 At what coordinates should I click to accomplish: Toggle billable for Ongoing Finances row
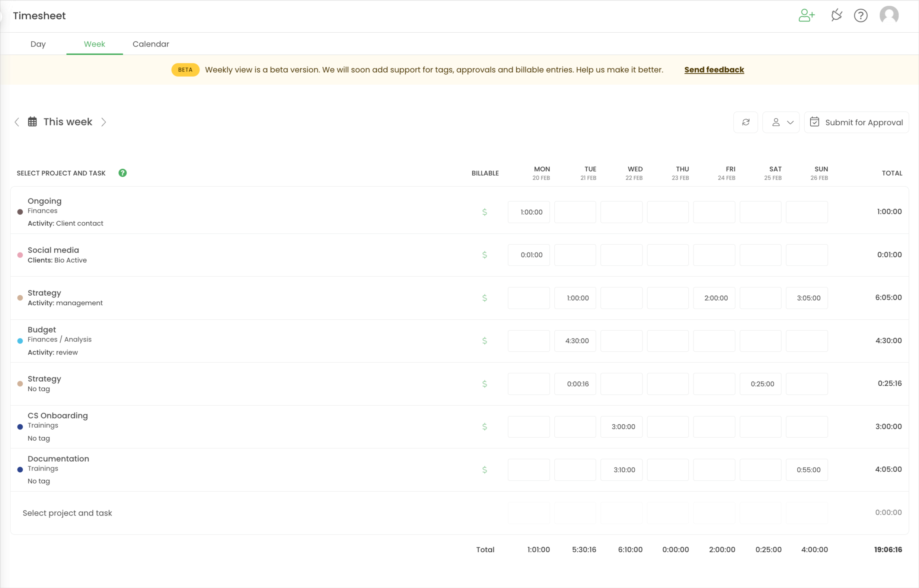485,212
